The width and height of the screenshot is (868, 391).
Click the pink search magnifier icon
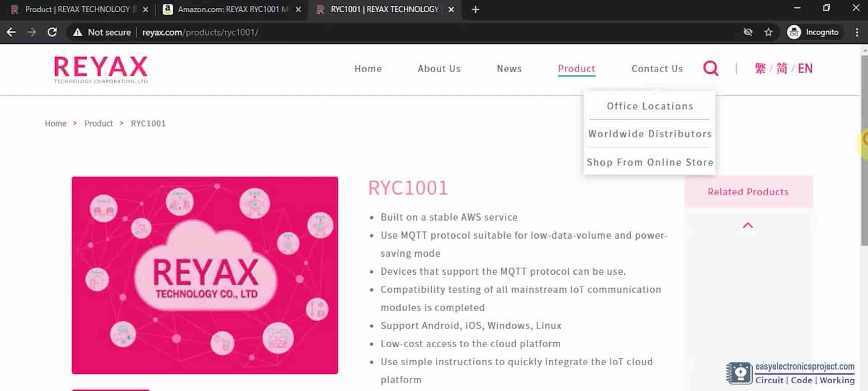click(711, 68)
